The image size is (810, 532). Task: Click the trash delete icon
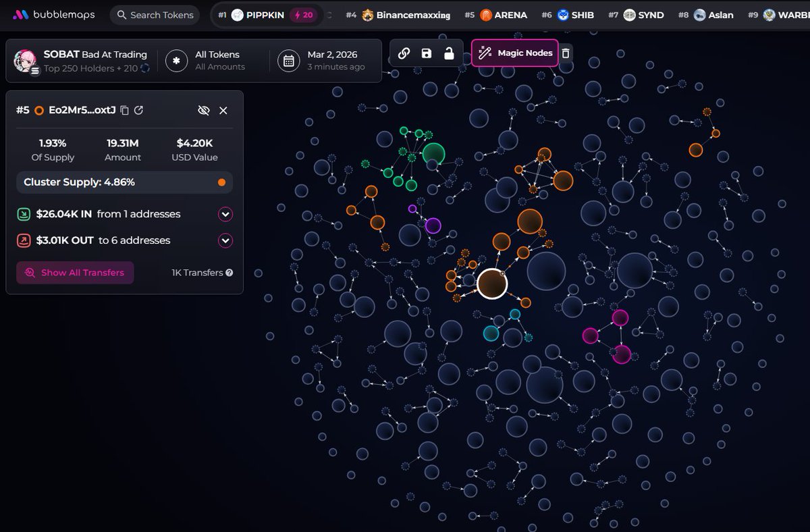click(566, 53)
